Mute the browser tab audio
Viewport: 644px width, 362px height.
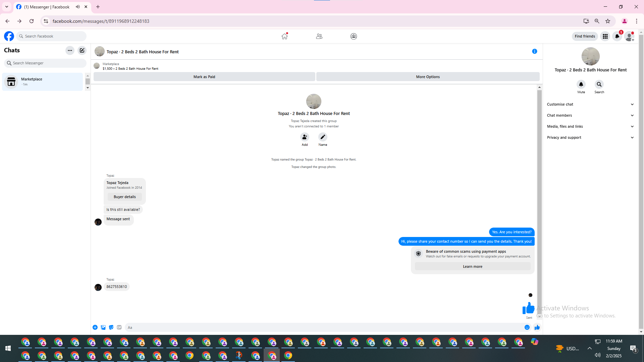pos(78,7)
